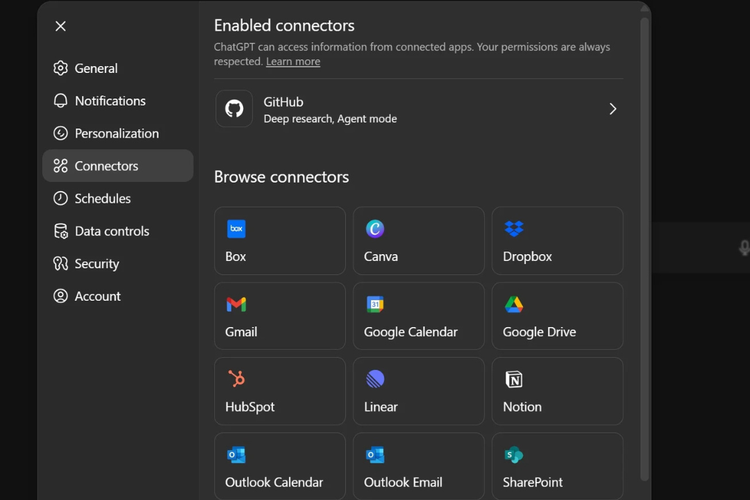Click the Gmail connector label
Screen dimensions: 750x500
[x=241, y=332]
